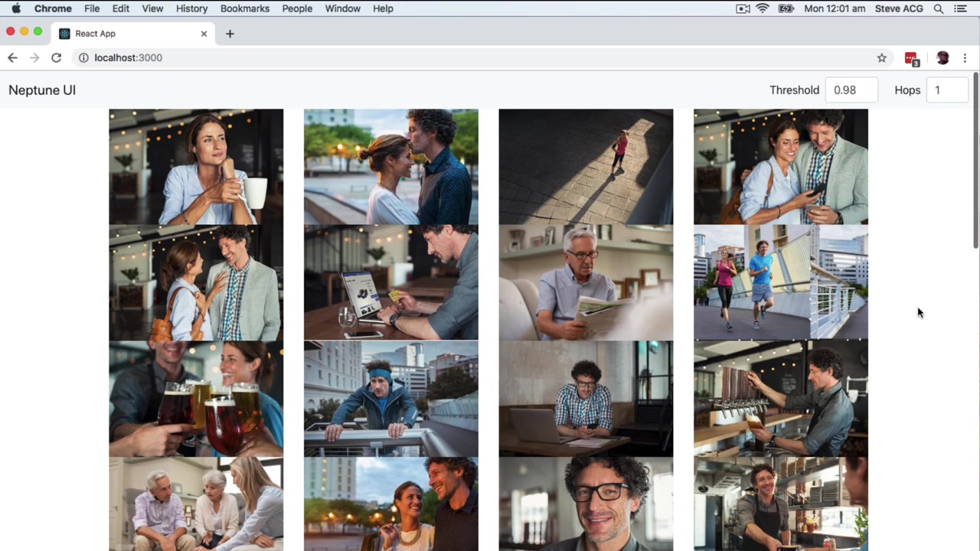View site information icon in address bar

pos(83,57)
